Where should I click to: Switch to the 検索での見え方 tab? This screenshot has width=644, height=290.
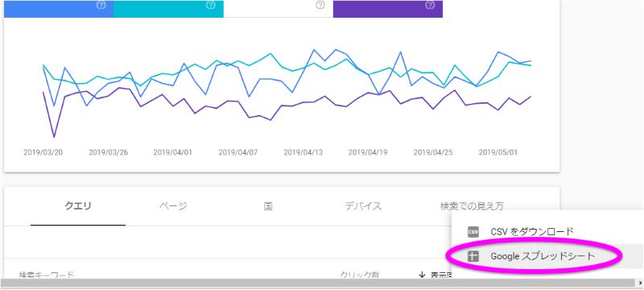(471, 206)
